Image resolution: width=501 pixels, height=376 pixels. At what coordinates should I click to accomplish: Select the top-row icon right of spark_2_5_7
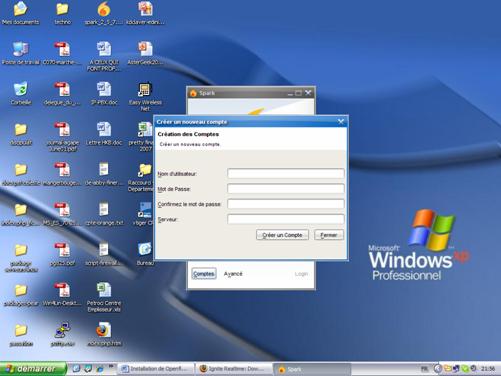145,13
